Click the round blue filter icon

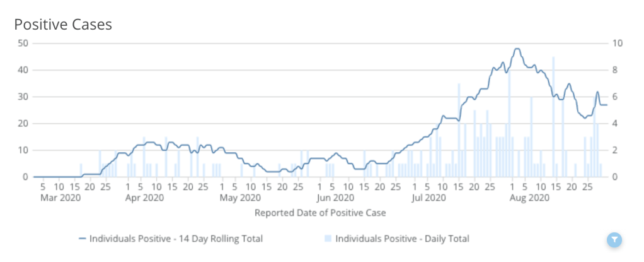pyautogui.click(x=614, y=240)
